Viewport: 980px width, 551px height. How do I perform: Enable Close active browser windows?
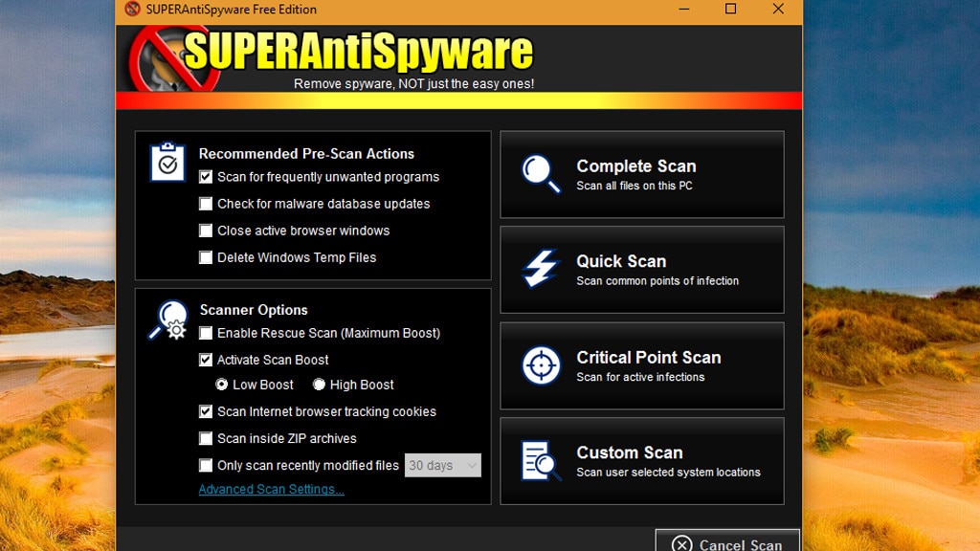point(206,231)
